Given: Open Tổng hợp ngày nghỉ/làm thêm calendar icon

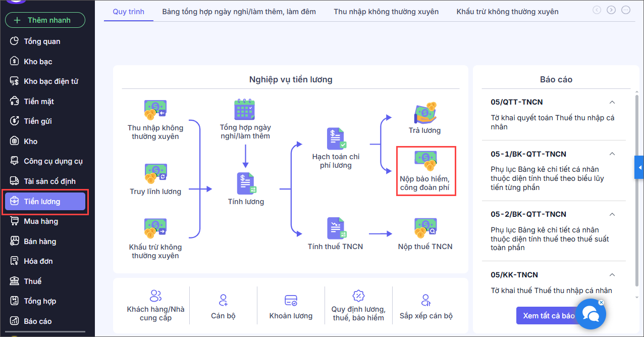Looking at the screenshot, I should point(245,109).
